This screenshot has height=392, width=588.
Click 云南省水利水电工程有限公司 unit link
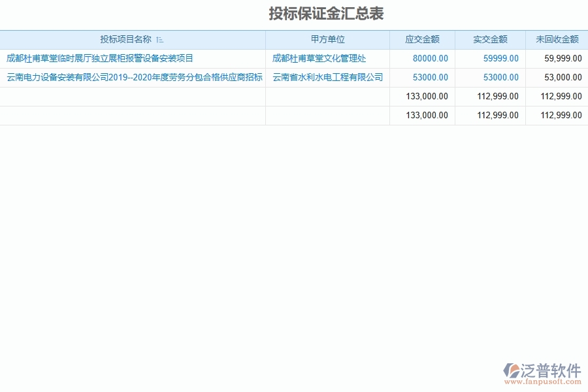327,78
